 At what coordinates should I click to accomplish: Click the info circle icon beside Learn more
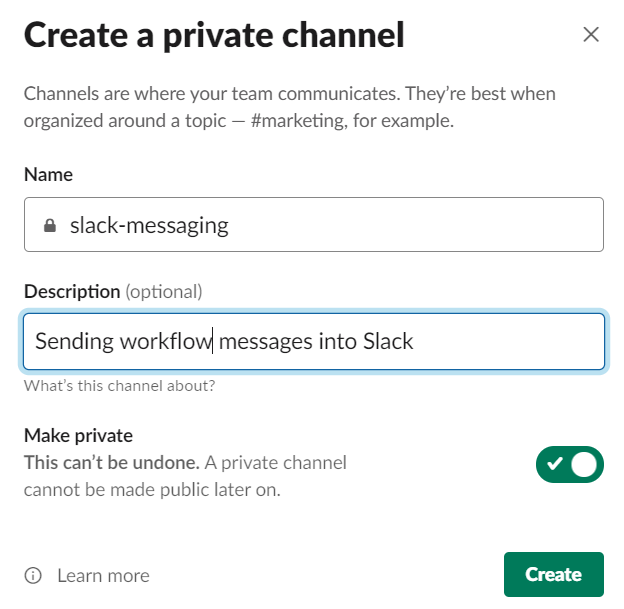[x=33, y=576]
